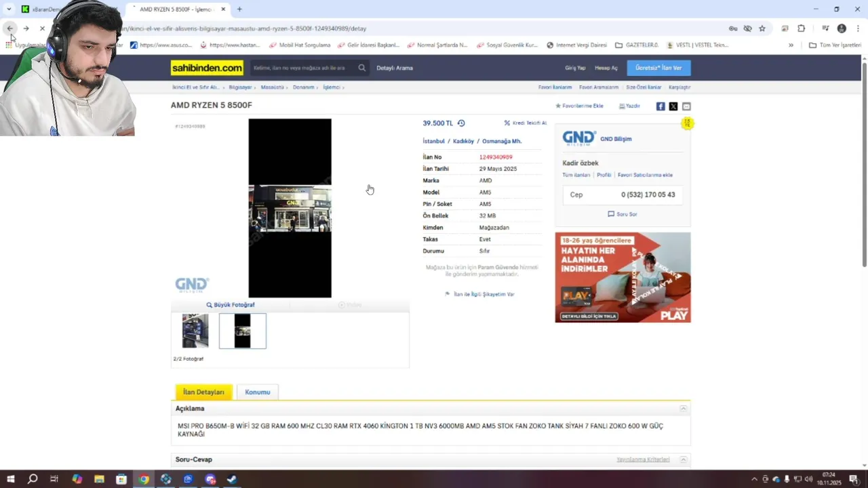Viewport: 868px width, 488px height.
Task: Open the Microsoft Store taskbar icon
Action: click(121, 479)
